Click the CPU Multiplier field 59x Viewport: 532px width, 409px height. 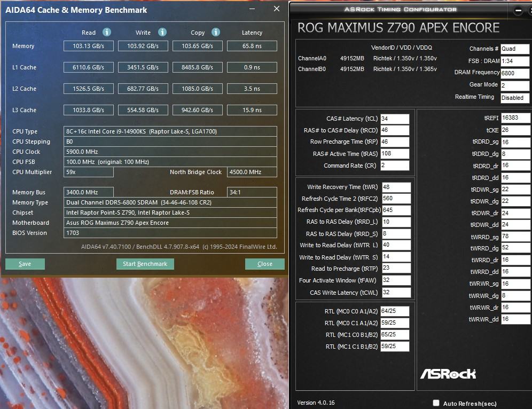(89, 172)
